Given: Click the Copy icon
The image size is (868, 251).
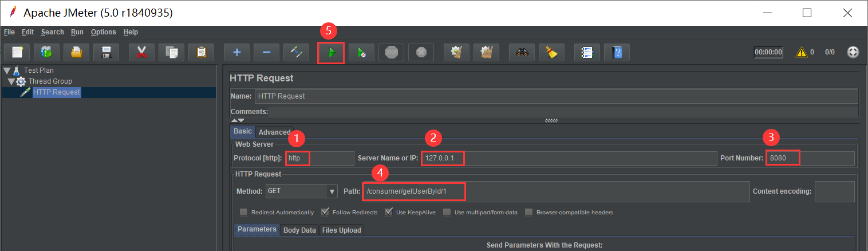Looking at the screenshot, I should pos(171,52).
